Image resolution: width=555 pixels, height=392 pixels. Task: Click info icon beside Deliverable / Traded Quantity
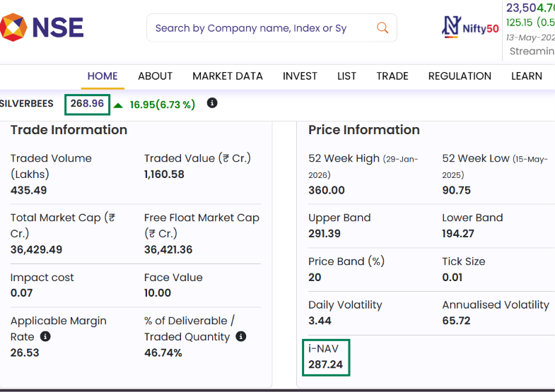(x=240, y=336)
